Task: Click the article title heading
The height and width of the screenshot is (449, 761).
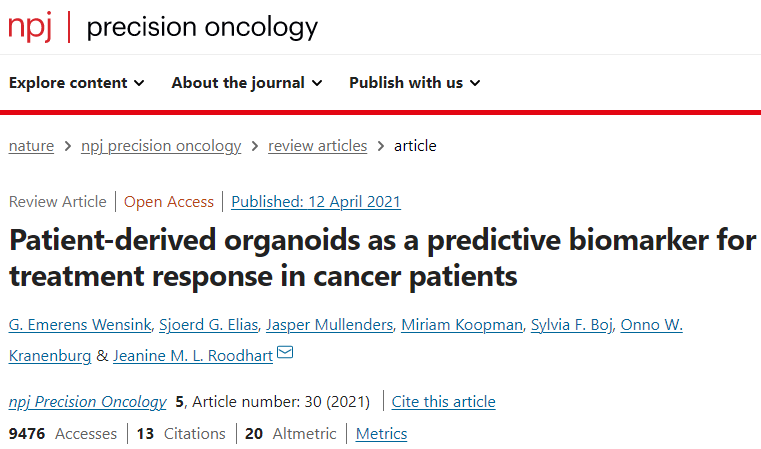Action: 382,258
